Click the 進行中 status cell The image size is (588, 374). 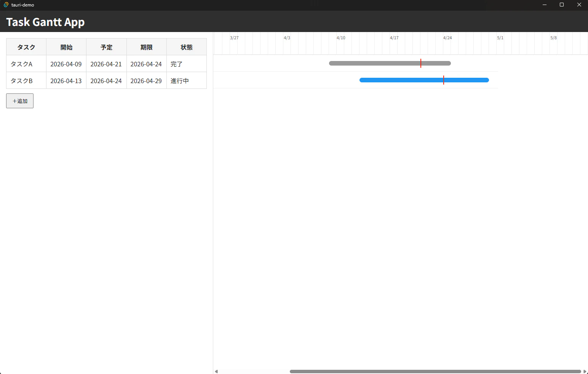pyautogui.click(x=187, y=80)
